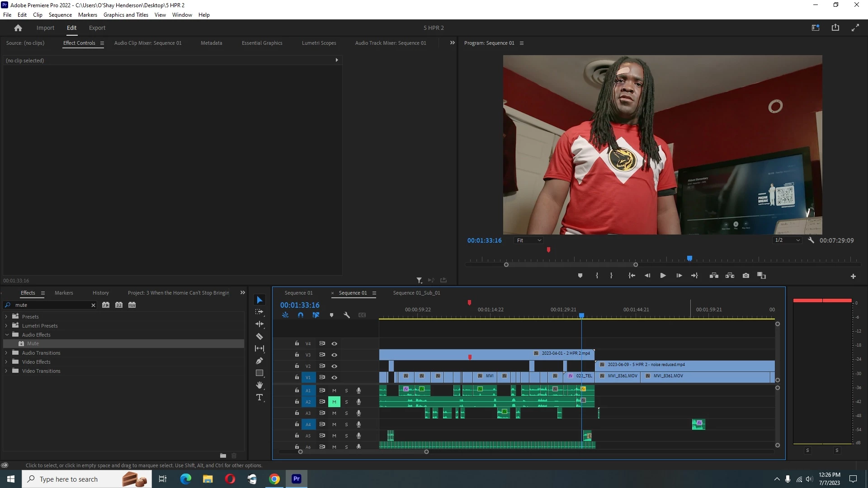Open timeline display settings wrench
The width and height of the screenshot is (868, 488).
click(347, 315)
